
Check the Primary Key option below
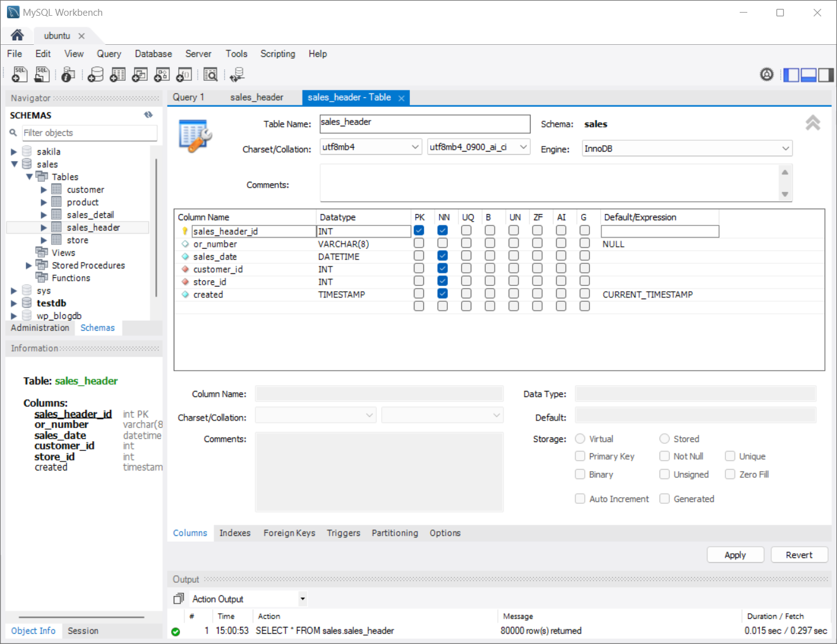[580, 456]
